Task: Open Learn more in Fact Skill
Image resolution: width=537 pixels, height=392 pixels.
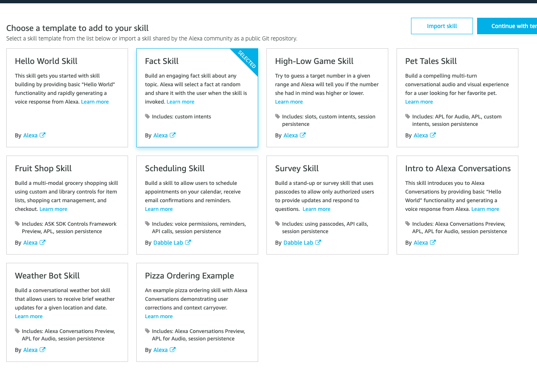Action: (x=181, y=102)
